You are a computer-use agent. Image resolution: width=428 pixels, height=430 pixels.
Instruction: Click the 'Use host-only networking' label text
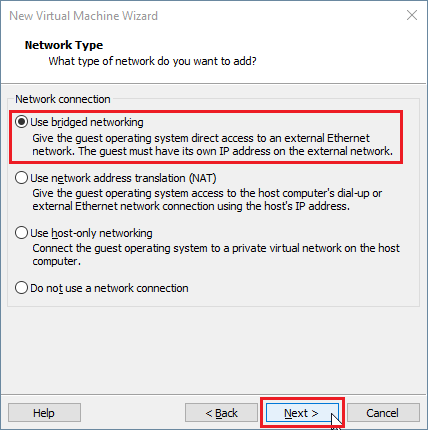click(x=91, y=233)
